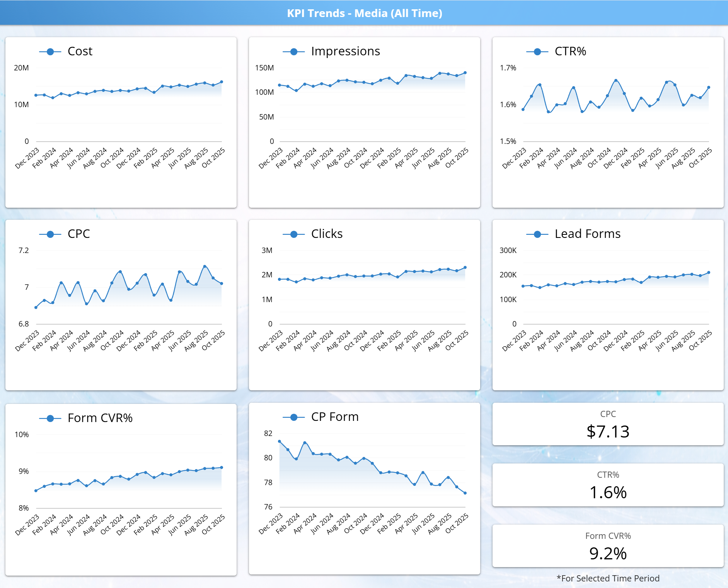Click the last data point in Impressions chart
The width and height of the screenshot is (728, 588).
pos(465,73)
